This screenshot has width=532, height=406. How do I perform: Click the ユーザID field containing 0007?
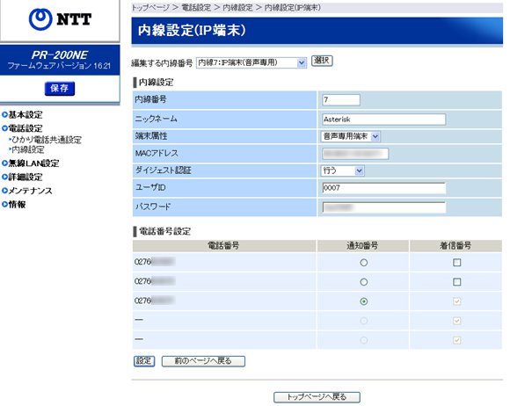(383, 188)
